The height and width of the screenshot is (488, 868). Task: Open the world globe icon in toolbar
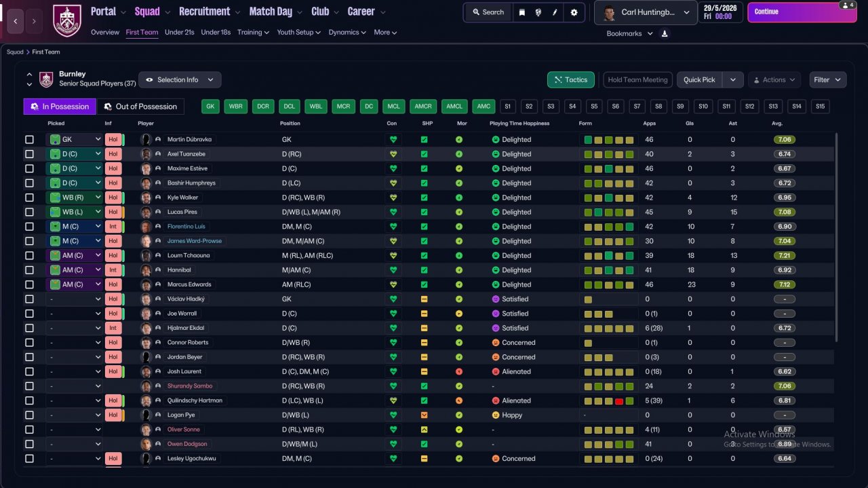[x=538, y=12]
